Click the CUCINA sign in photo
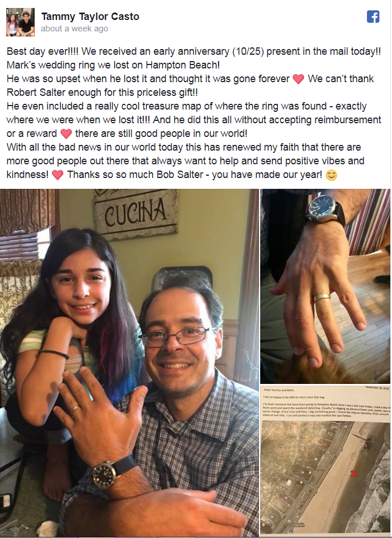Viewport: 392px width, 538px height. click(x=136, y=214)
